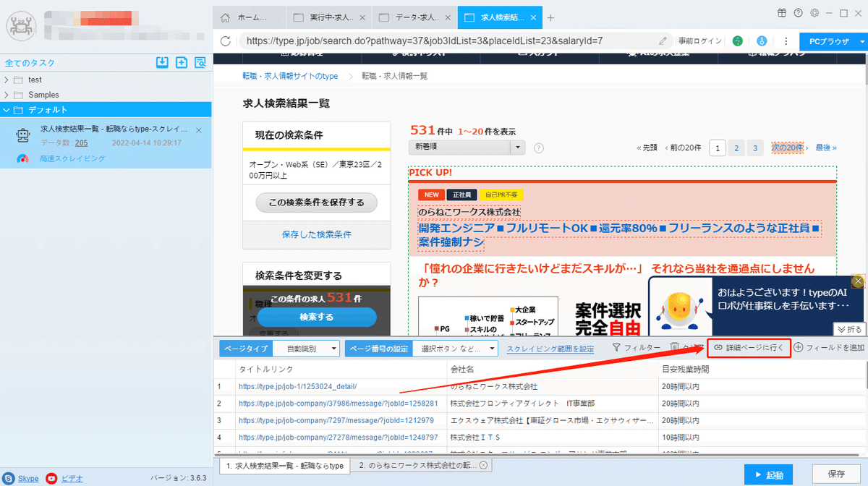Click the import task icon in the sidebar
868x486 pixels.
click(x=162, y=63)
